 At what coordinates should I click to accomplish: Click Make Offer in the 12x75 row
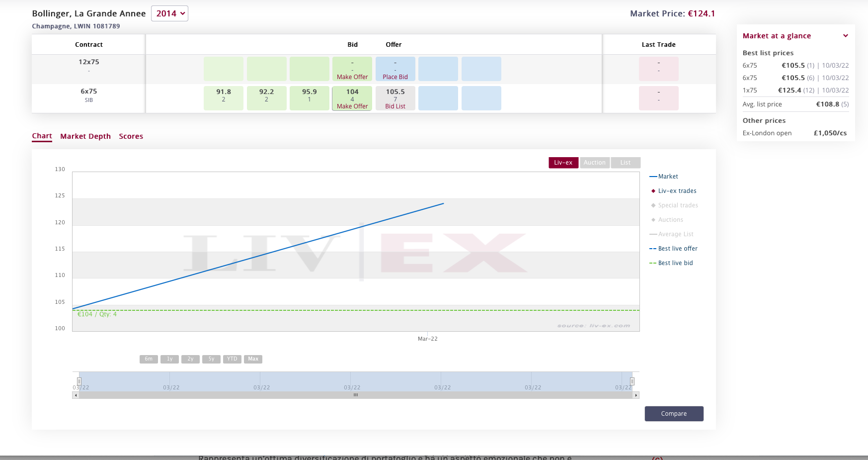point(352,77)
